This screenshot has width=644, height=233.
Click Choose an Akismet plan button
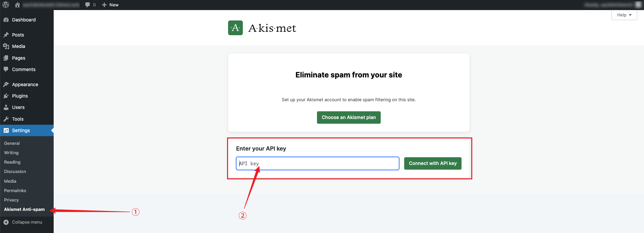tap(349, 117)
